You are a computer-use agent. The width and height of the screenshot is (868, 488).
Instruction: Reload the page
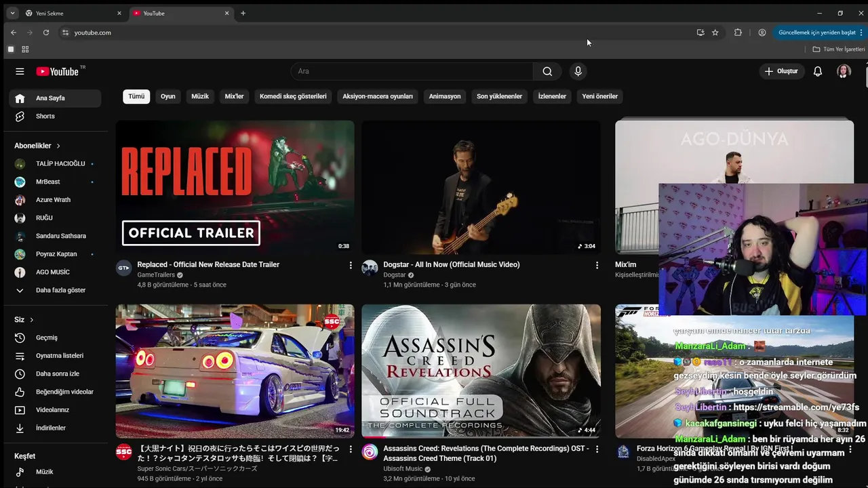[46, 33]
